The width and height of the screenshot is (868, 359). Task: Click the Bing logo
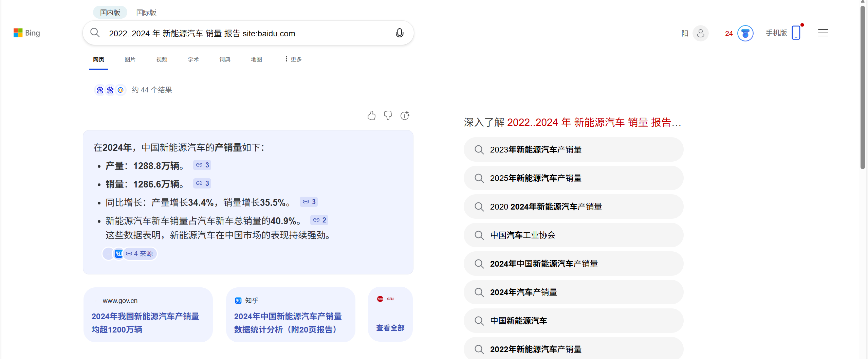(x=27, y=33)
